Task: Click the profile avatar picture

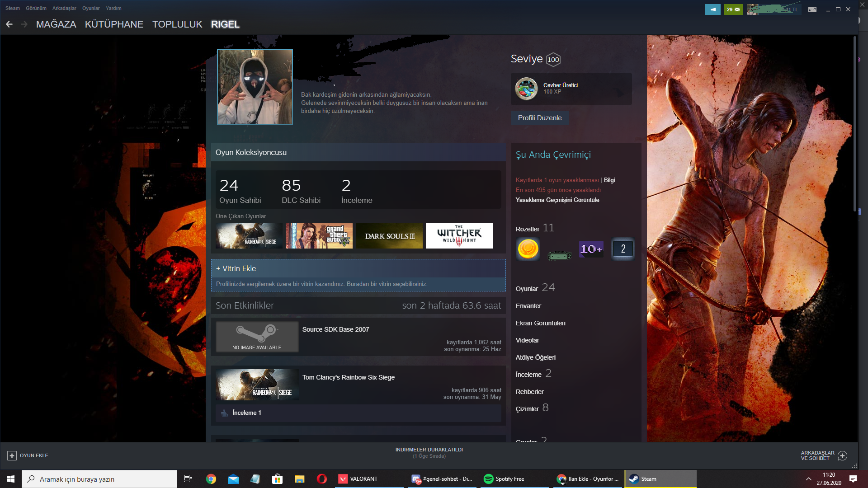Action: point(255,87)
